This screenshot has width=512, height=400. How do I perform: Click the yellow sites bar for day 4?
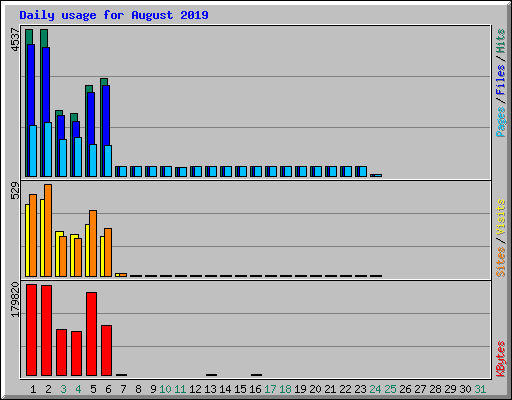point(73,255)
